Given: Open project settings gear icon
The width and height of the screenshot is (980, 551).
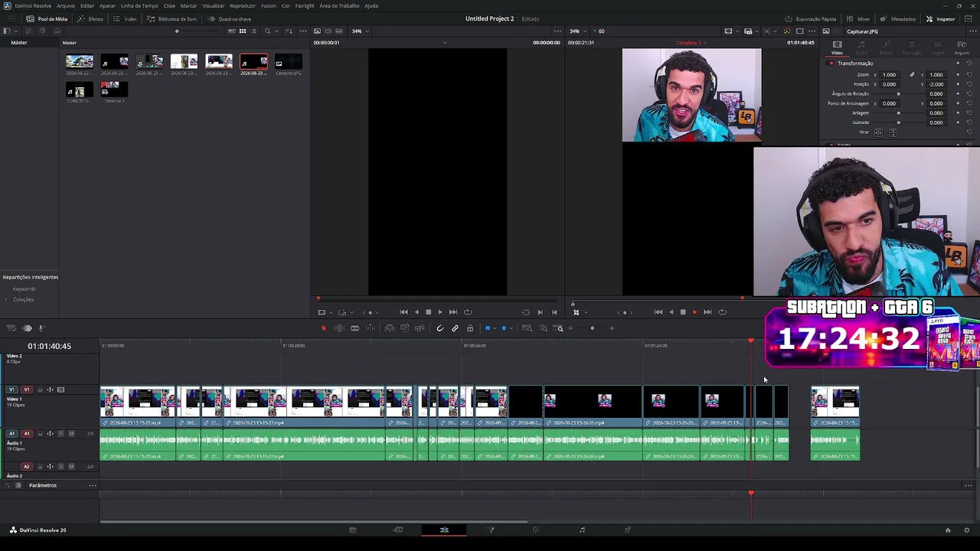Looking at the screenshot, I should pos(967,530).
